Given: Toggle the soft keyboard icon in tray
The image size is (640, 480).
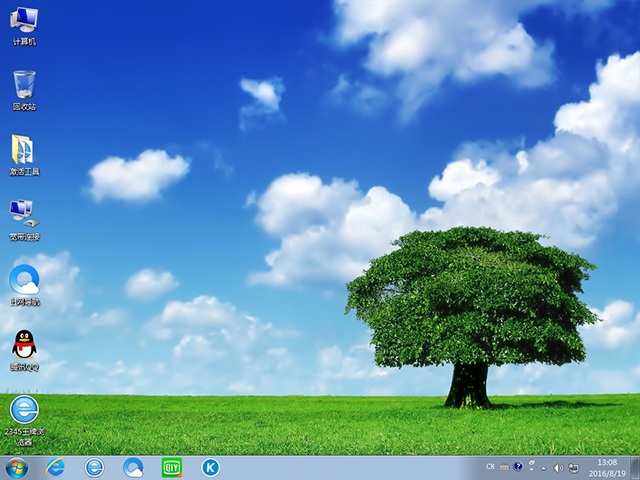Looking at the screenshot, I should click(x=505, y=467).
